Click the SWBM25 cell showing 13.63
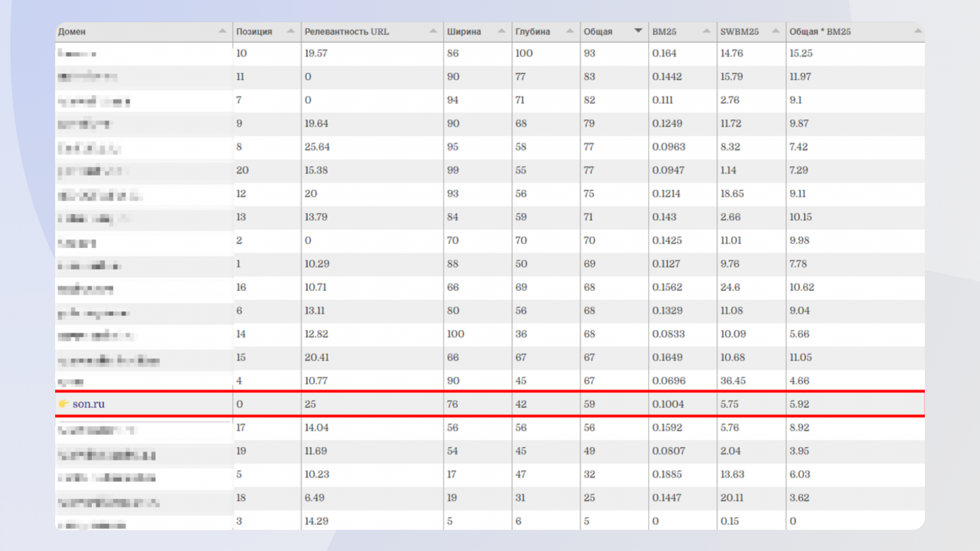 tap(733, 474)
